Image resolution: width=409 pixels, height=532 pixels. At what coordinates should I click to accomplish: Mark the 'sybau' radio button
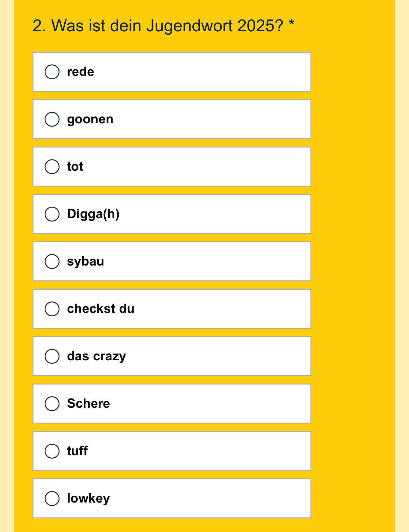[x=52, y=262]
